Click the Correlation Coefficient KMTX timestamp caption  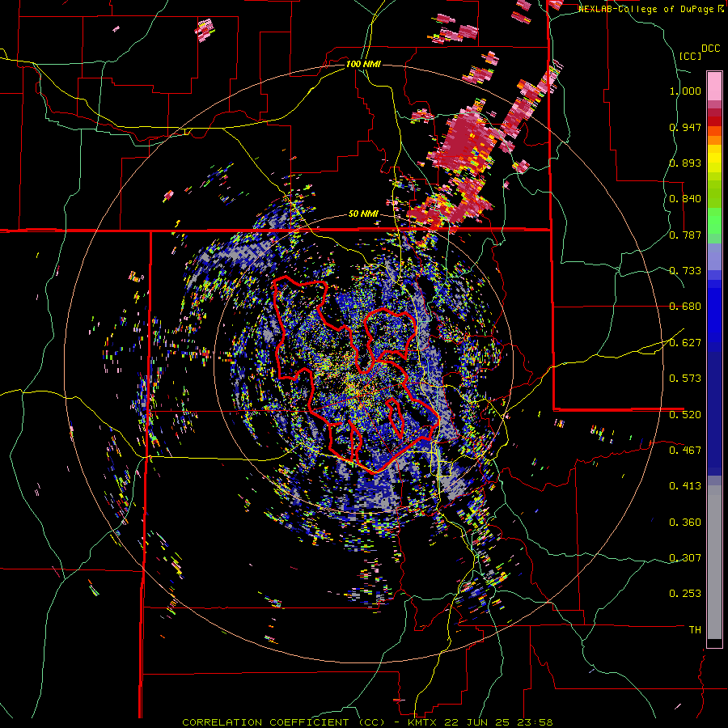367,722
